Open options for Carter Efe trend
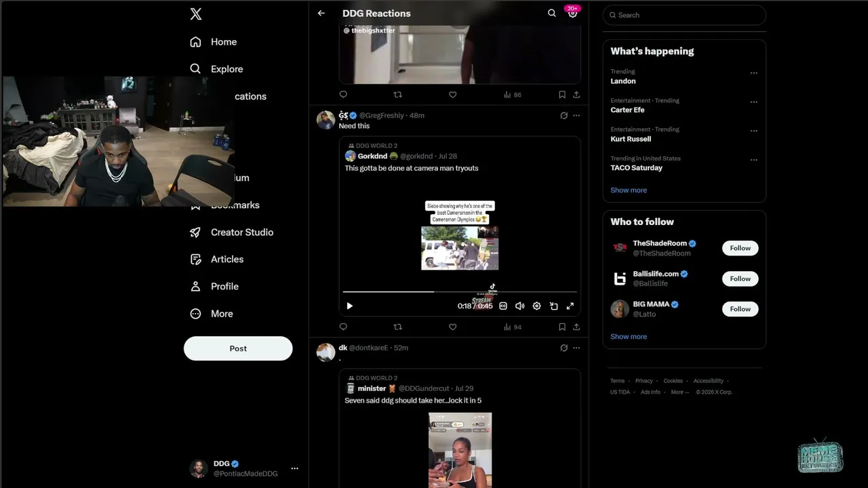 (753, 102)
